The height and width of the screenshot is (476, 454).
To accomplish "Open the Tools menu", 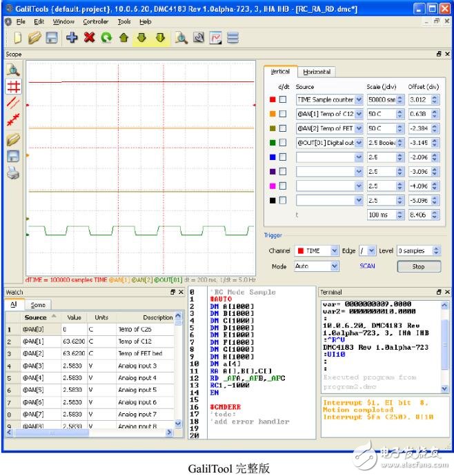I will 124,22.
